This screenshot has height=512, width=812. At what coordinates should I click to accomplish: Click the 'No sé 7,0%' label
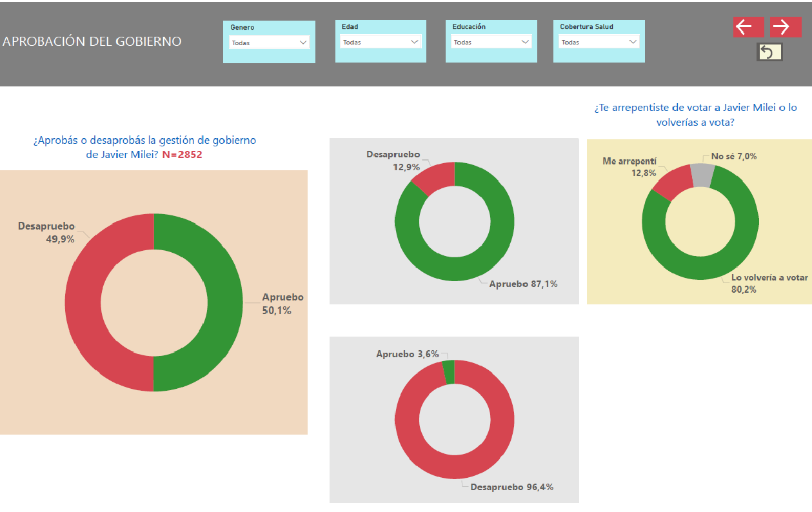734,156
